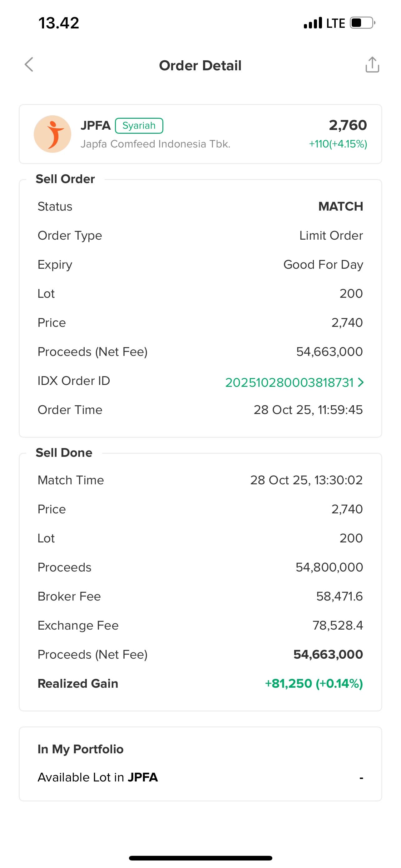Tap Available Lot in JPFA row
The width and height of the screenshot is (401, 868).
pos(200,777)
